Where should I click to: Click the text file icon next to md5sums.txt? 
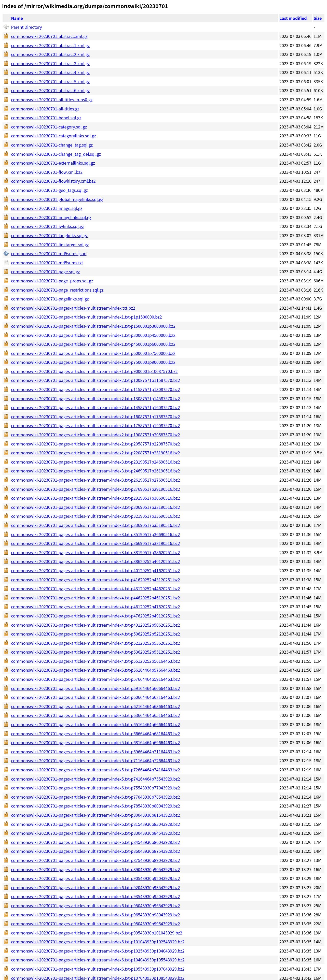click(x=6, y=263)
